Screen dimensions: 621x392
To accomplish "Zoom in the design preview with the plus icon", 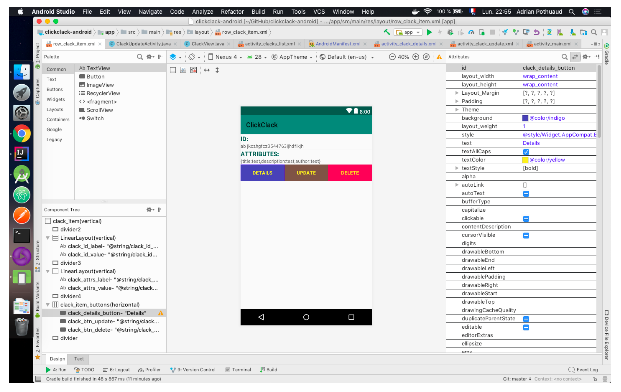I will click(x=416, y=57).
